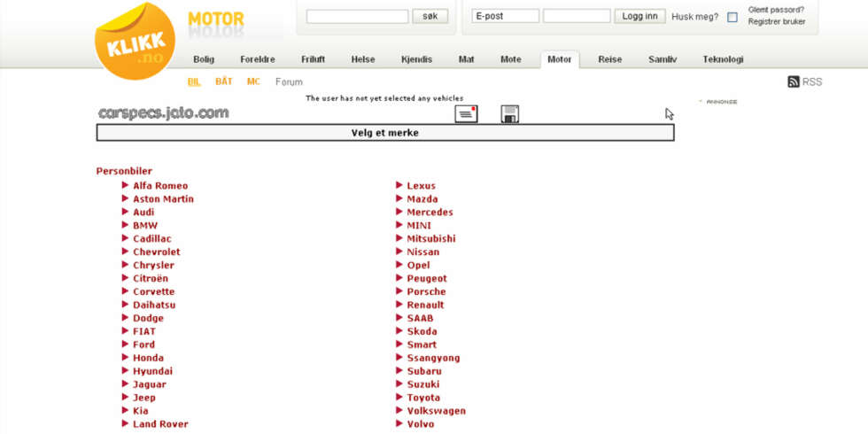Open the Foreldre tab
The width and height of the screenshot is (868, 434).
tap(258, 59)
